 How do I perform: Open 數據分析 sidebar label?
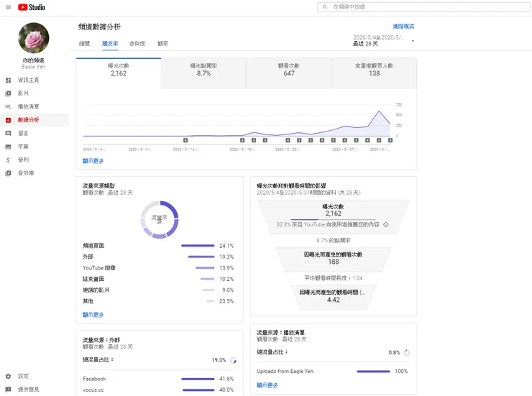(x=29, y=120)
